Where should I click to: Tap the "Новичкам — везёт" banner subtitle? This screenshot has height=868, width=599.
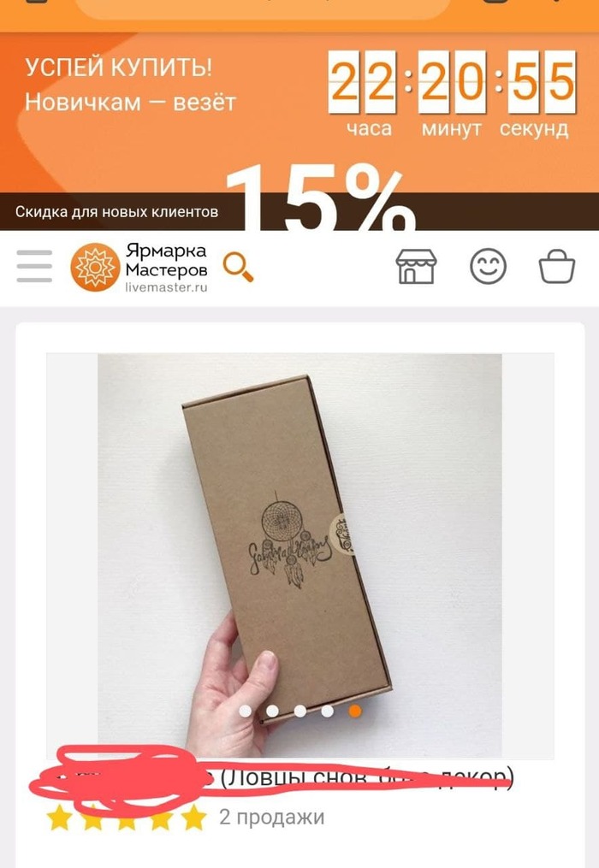click(131, 103)
